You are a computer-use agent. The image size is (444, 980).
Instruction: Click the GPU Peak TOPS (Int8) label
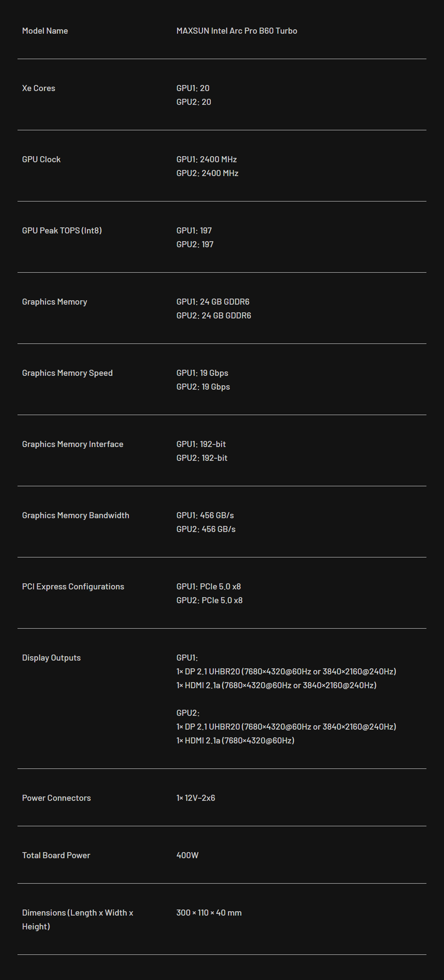click(x=62, y=230)
